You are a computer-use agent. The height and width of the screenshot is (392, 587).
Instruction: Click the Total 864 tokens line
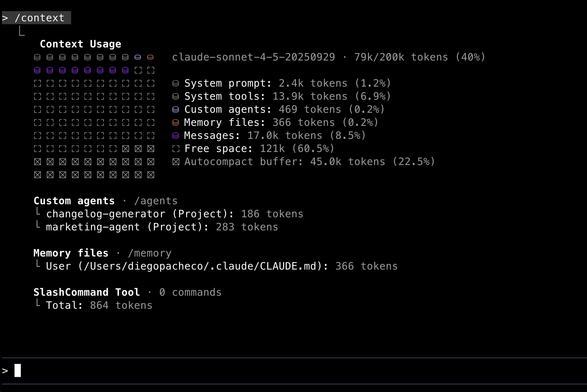99,306
